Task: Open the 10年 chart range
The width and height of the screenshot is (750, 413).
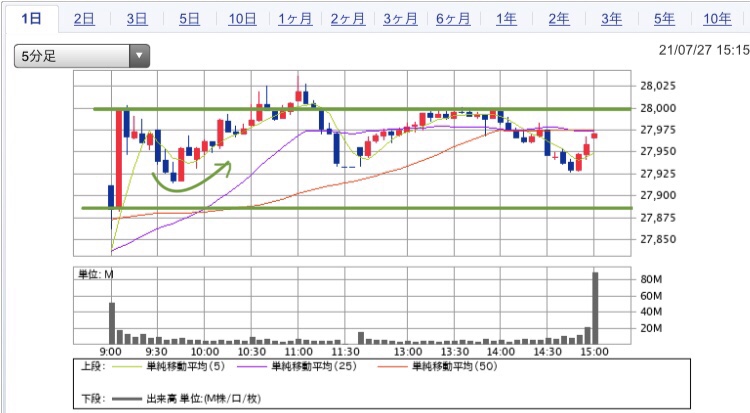Action: coord(717,19)
